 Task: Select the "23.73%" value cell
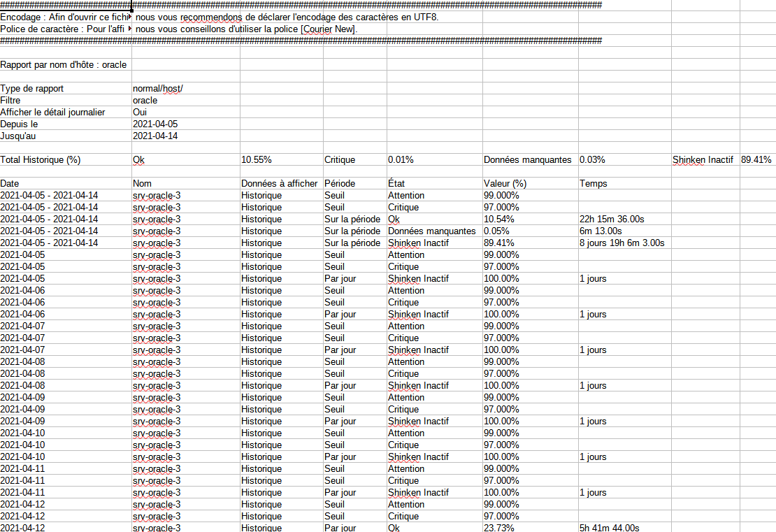tap(498, 528)
